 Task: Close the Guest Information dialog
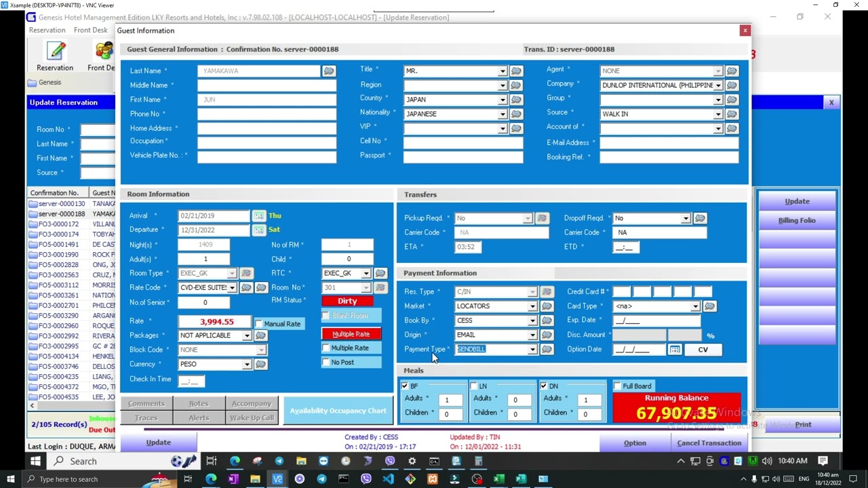[745, 30]
